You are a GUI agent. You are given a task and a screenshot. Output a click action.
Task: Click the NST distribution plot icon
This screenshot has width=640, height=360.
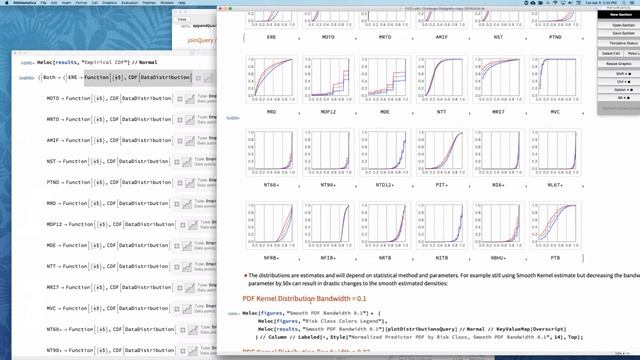(x=187, y=162)
